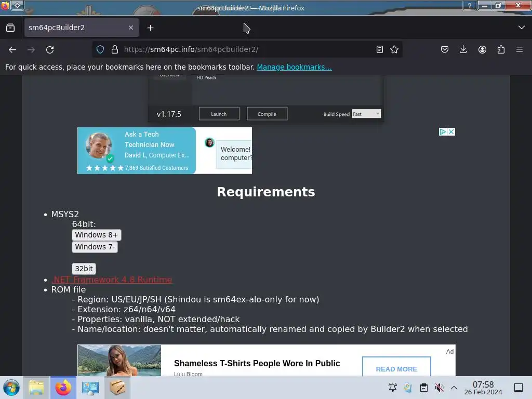Screen dimensions: 532x399
Task: Open the Firefox account icon
Action: point(482,49)
